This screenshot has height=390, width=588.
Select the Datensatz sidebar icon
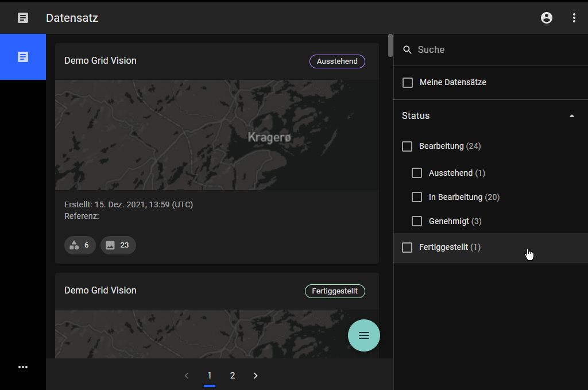tap(23, 57)
